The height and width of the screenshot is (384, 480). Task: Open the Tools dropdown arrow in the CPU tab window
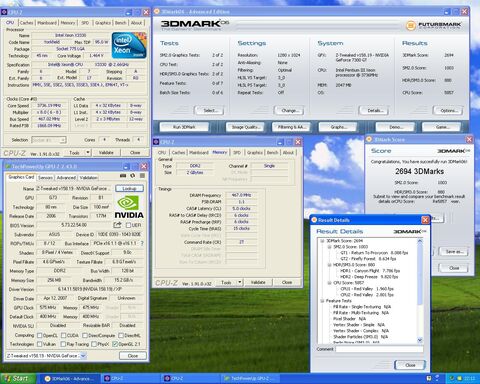pos(88,152)
